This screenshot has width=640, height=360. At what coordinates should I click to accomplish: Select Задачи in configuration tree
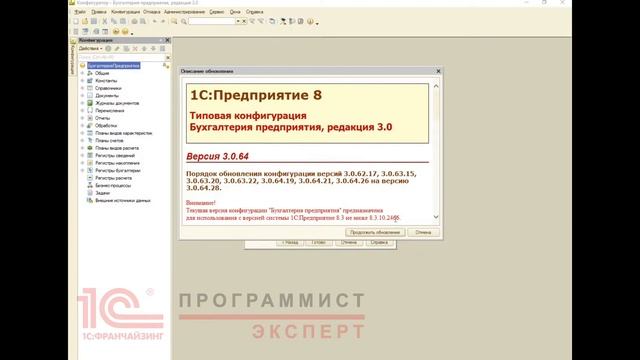pyautogui.click(x=102, y=193)
